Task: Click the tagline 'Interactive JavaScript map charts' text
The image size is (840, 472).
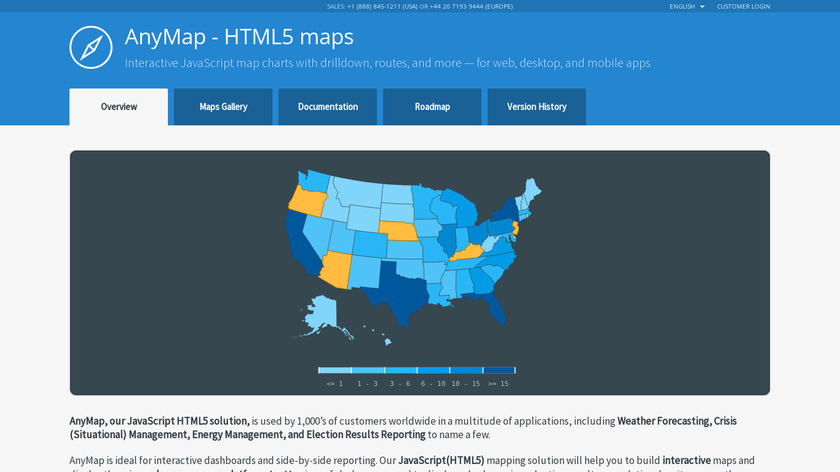Action: pos(387,63)
